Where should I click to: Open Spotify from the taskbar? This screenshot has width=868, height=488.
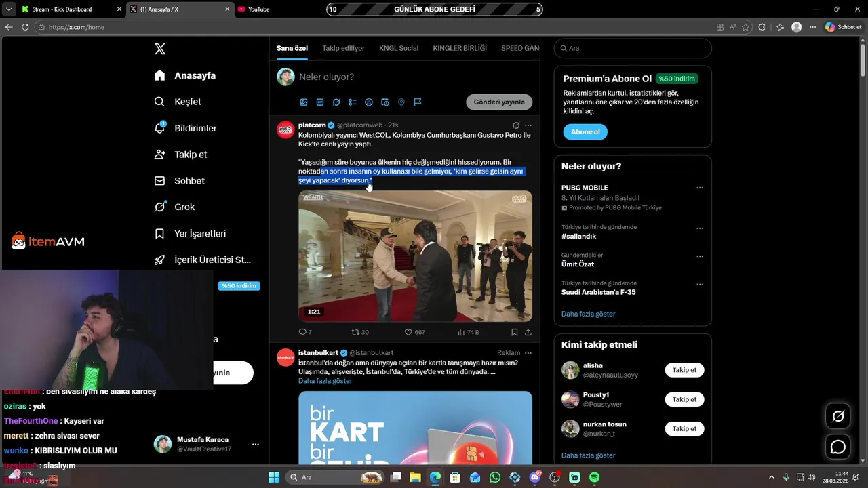(594, 477)
